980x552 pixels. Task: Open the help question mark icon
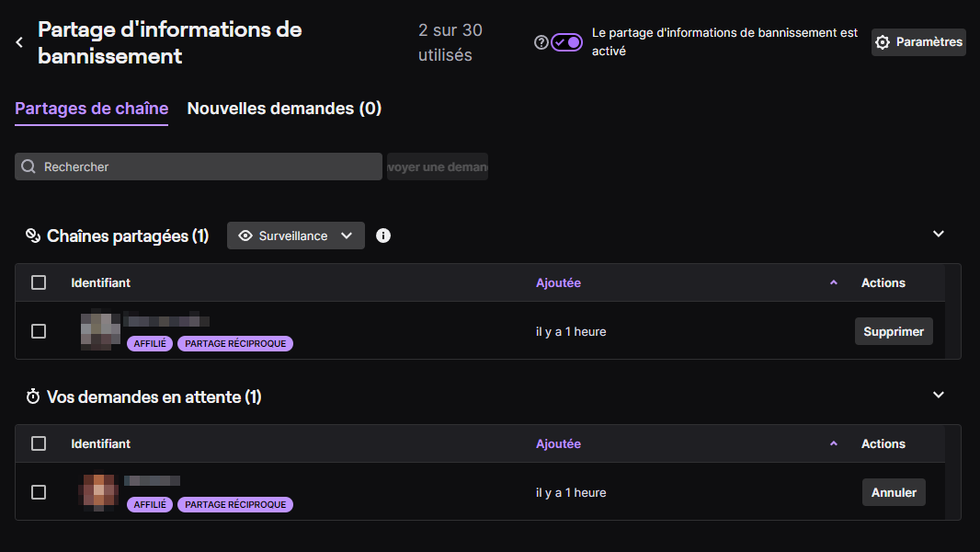541,41
